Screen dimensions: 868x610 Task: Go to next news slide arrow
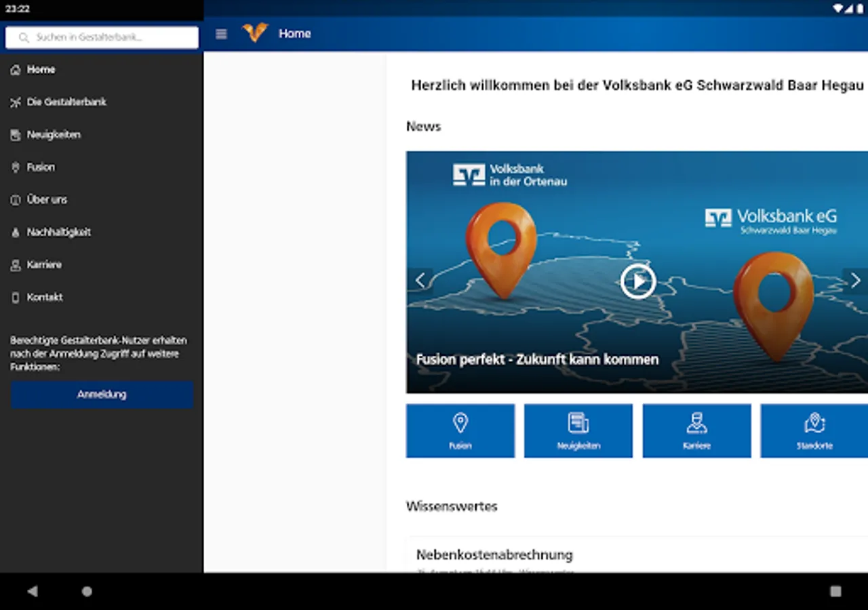tap(855, 281)
